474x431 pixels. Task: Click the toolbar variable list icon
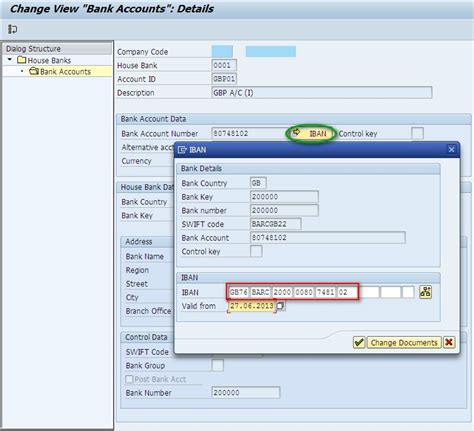pyautogui.click(x=12, y=29)
